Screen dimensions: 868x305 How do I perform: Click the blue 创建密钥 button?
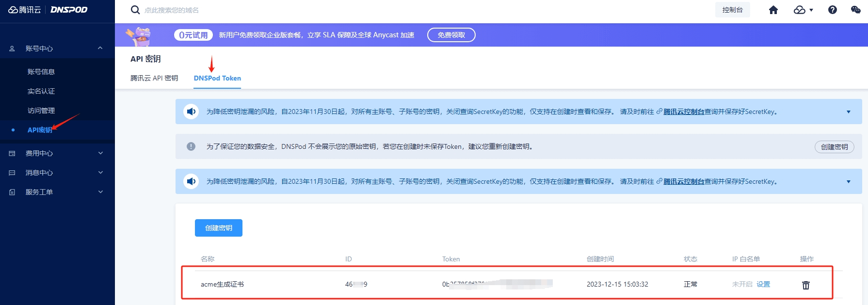(219, 228)
